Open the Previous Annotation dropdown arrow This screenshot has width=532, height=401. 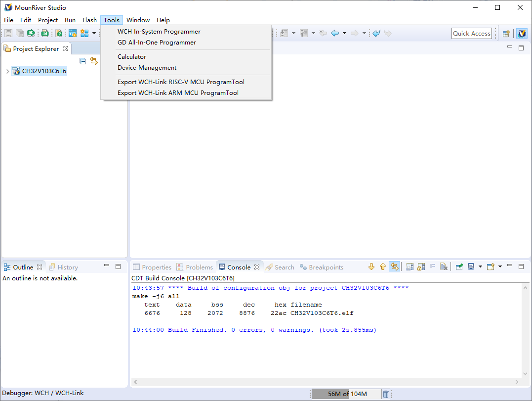pyautogui.click(x=313, y=33)
